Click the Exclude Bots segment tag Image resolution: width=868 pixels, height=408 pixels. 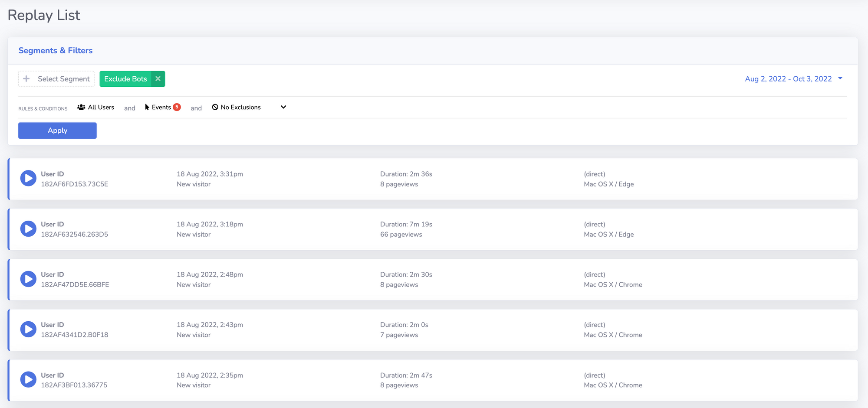click(x=125, y=79)
